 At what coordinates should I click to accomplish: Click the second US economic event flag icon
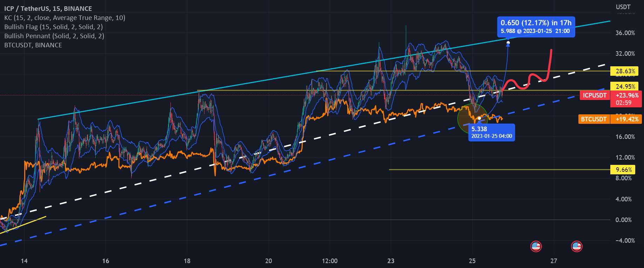pyautogui.click(x=577, y=247)
